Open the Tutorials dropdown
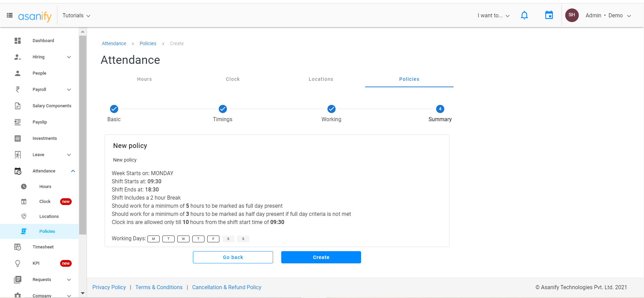Viewport: 644px width, 298px height. [76, 16]
